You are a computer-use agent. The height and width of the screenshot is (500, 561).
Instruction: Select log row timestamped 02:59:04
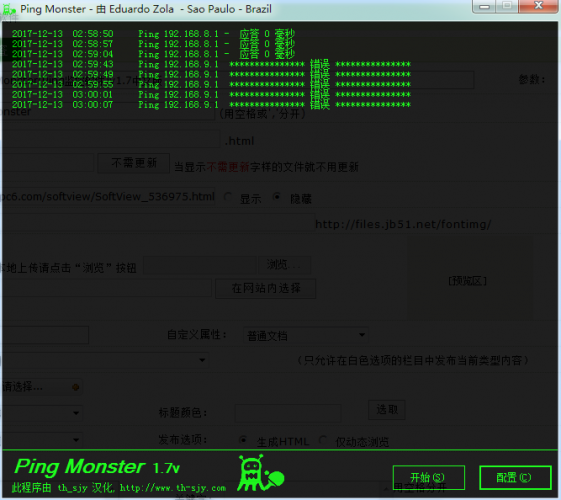pos(153,54)
